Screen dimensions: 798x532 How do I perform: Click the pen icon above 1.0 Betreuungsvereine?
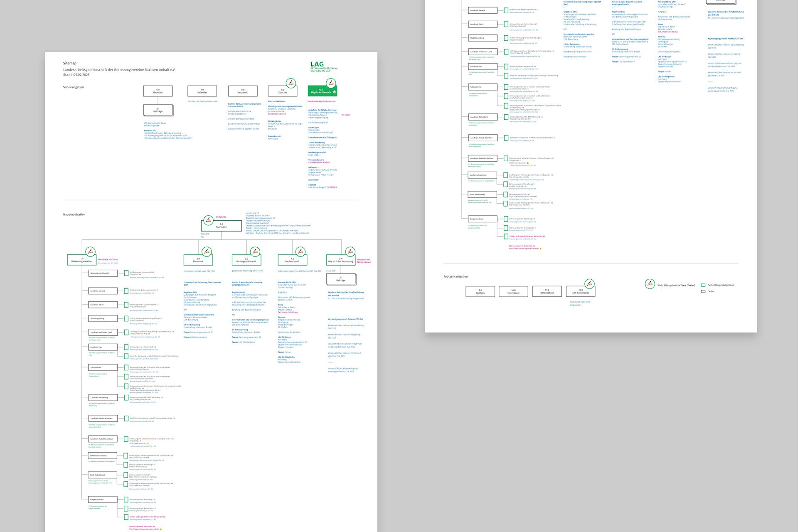(90, 251)
